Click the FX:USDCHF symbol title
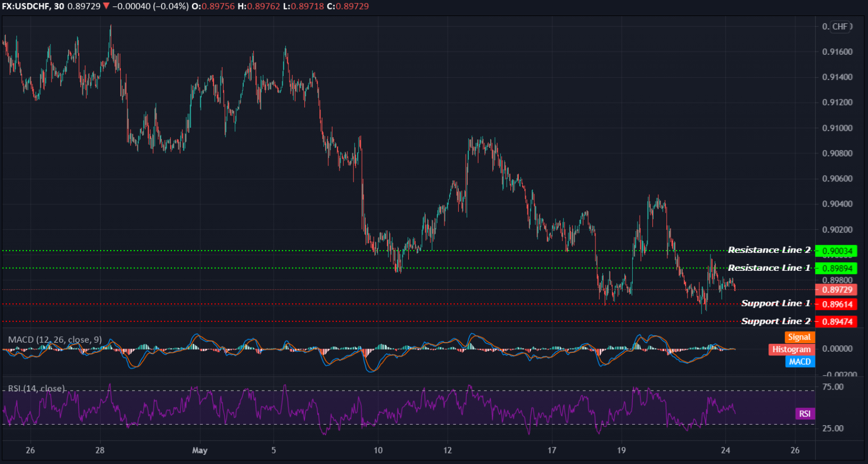Viewport: 868px width, 464px height. click(x=26, y=6)
